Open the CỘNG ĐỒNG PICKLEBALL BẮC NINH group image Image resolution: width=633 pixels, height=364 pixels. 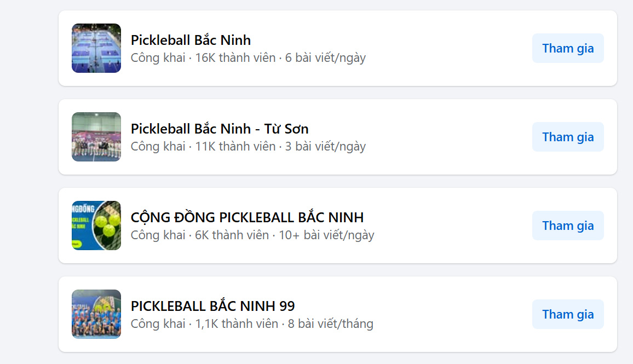[x=96, y=226]
